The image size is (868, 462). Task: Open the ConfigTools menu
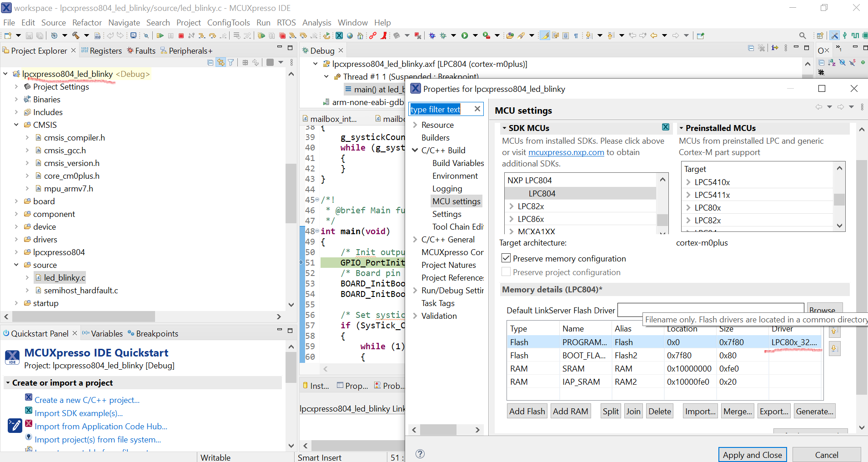[x=229, y=22]
